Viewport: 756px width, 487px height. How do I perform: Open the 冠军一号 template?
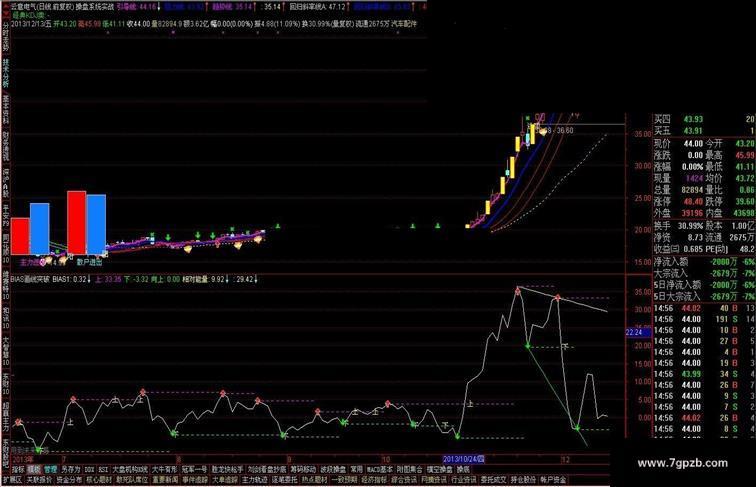tap(194, 469)
